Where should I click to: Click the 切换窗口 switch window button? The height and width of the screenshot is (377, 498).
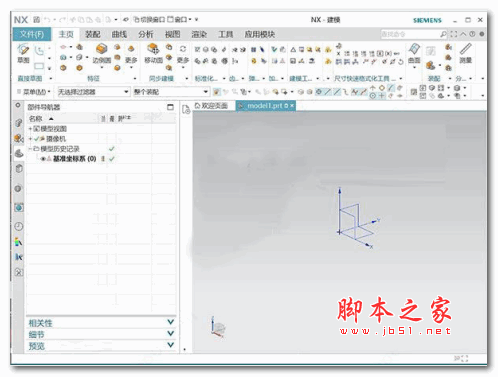(149, 20)
